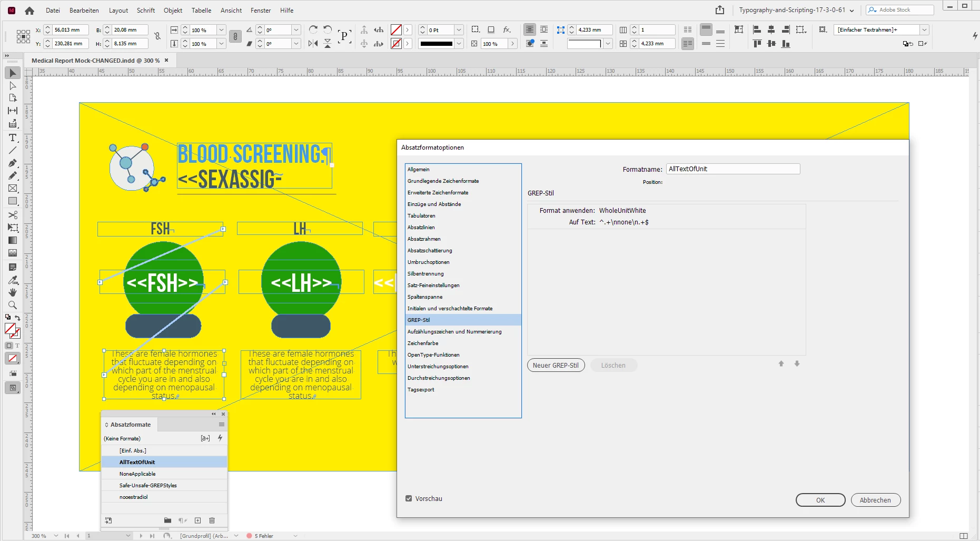The image size is (980, 541).
Task: Select the Gradient Swatch tool
Action: (x=13, y=240)
